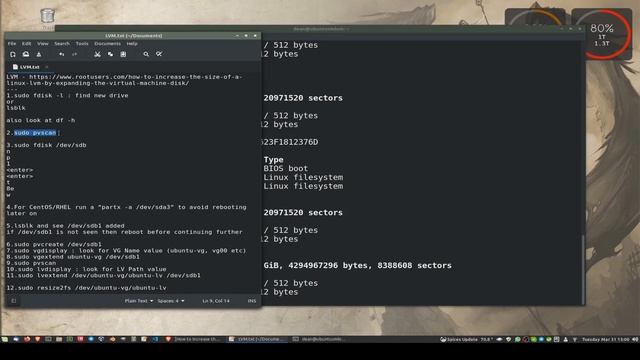Click the terminal window vertical scrollbar
The width and height of the screenshot is (640, 360).
(583, 269)
